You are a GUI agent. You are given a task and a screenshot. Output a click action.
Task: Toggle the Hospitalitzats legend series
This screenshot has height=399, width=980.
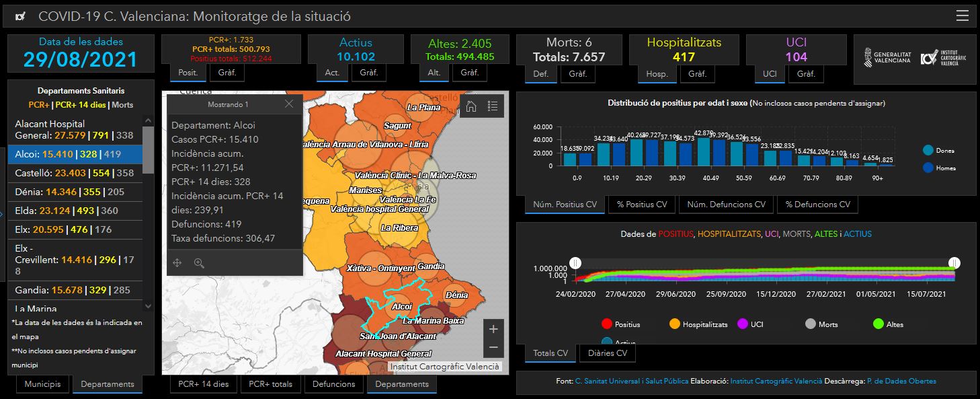coord(675,324)
